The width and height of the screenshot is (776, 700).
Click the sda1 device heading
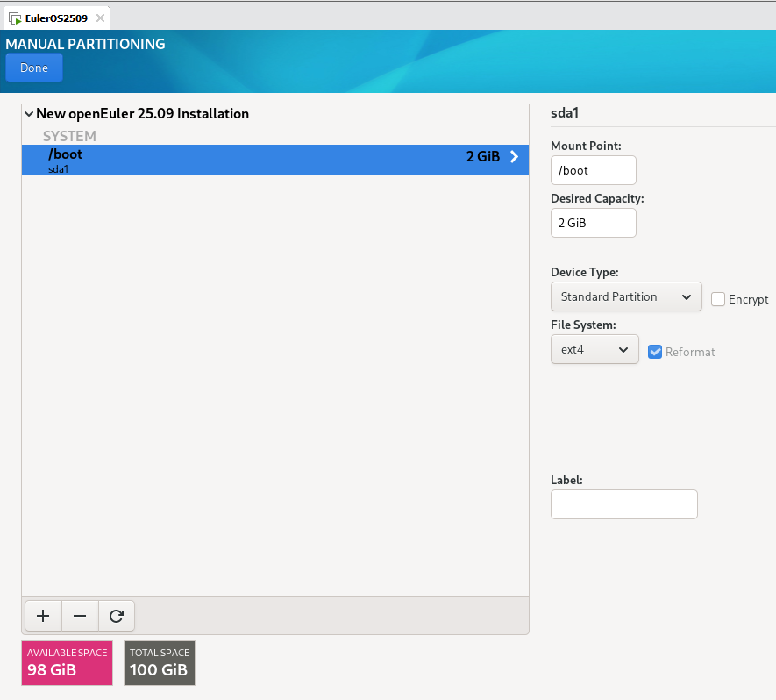(x=565, y=113)
